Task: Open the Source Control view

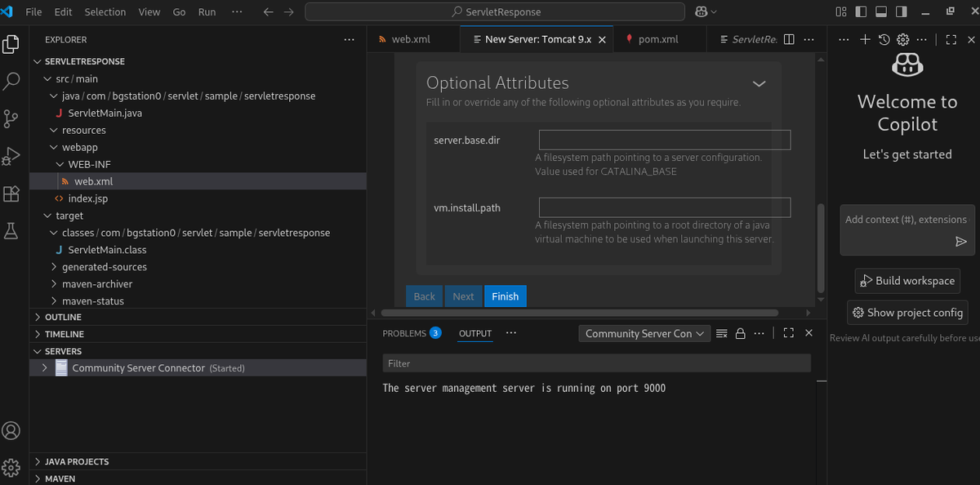Action: [x=11, y=118]
